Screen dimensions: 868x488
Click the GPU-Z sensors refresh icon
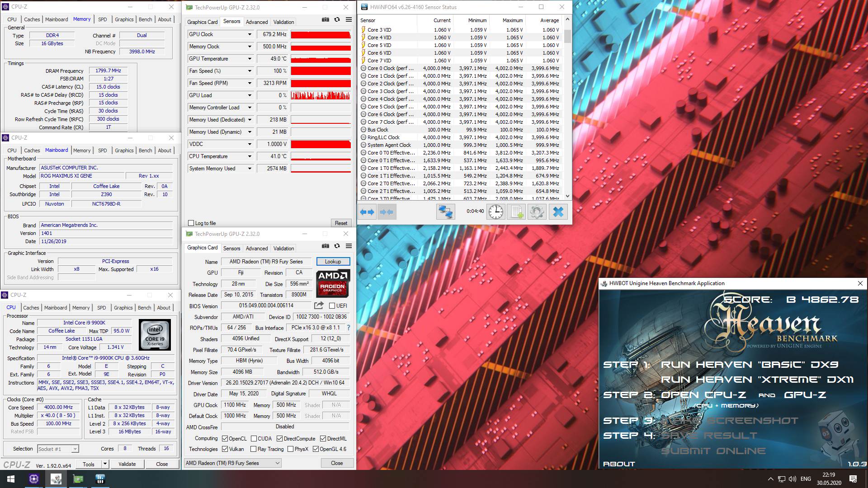(337, 20)
